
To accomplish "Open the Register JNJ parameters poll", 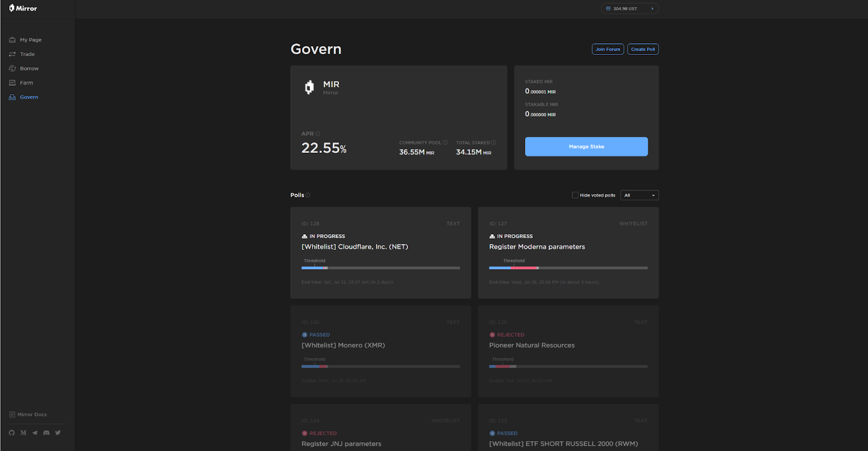I will pyautogui.click(x=341, y=444).
